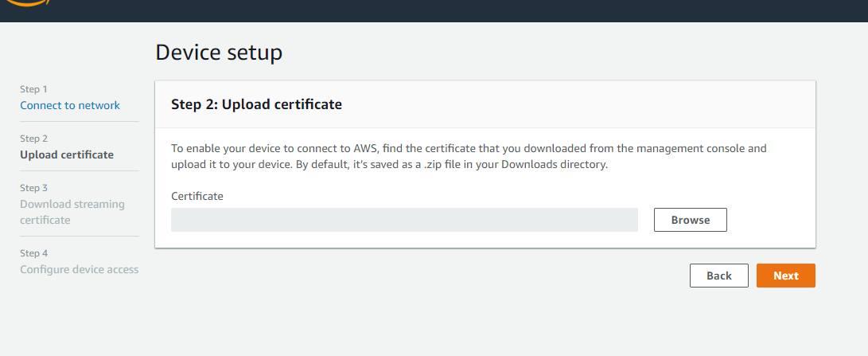Viewport: 868px width, 356px height.
Task: Click the Back button
Action: [718, 276]
